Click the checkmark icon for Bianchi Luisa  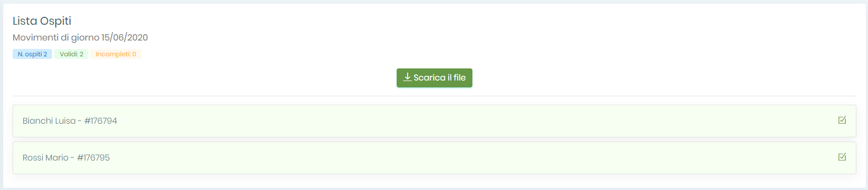click(x=842, y=121)
